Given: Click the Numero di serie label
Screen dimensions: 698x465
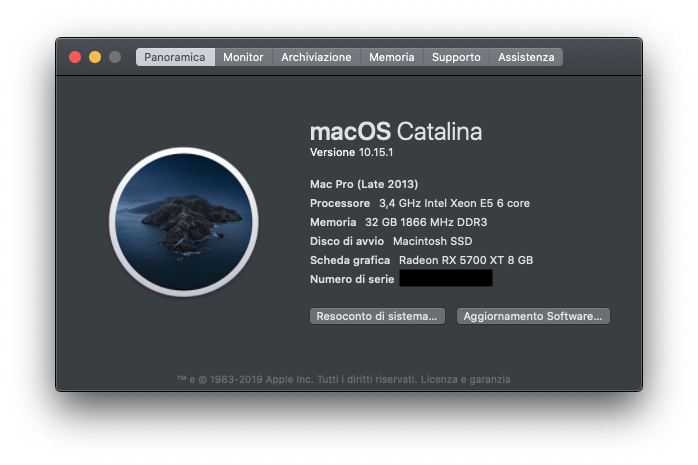Looking at the screenshot, I should 352,279.
